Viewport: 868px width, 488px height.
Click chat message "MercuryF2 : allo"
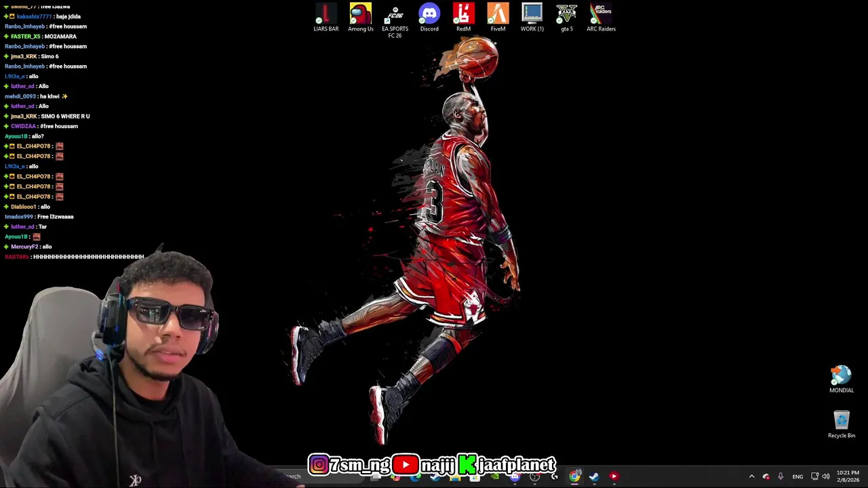[28, 247]
